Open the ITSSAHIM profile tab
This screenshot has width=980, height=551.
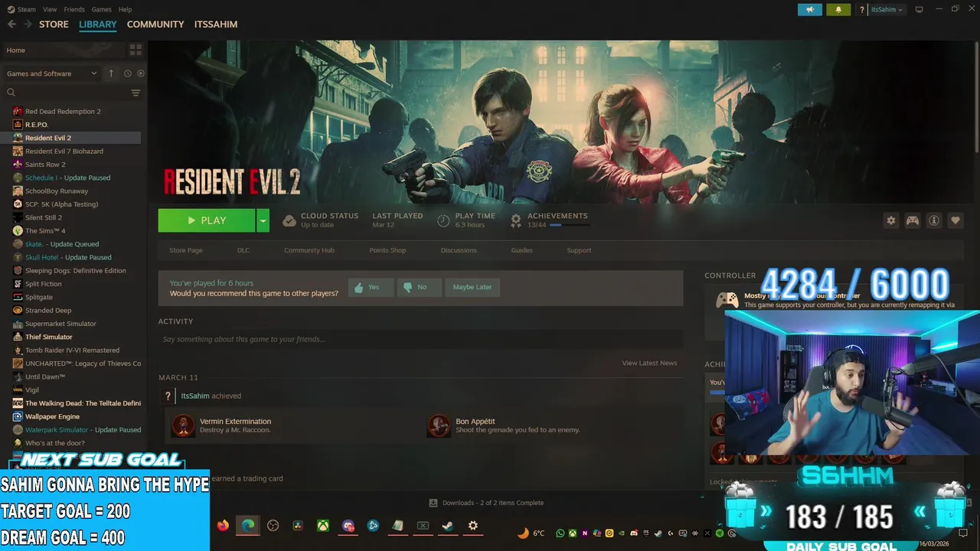click(216, 24)
